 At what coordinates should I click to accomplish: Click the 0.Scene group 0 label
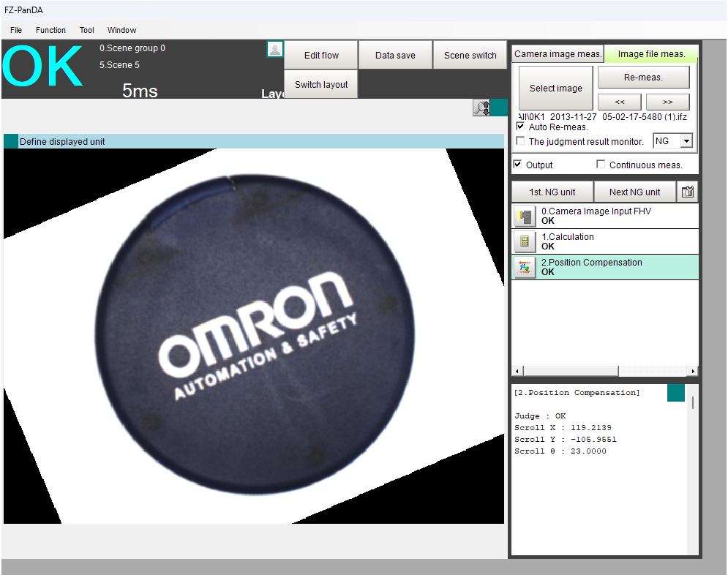pyautogui.click(x=132, y=48)
